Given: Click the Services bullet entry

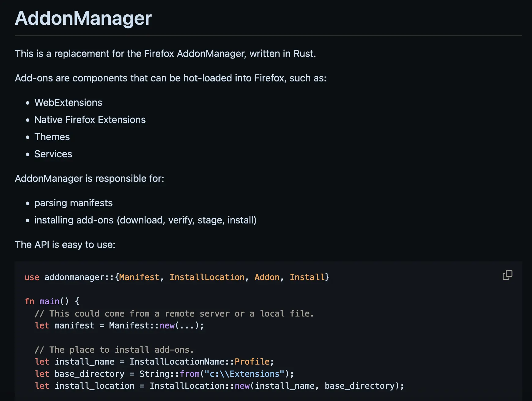Looking at the screenshot, I should pyautogui.click(x=53, y=154).
